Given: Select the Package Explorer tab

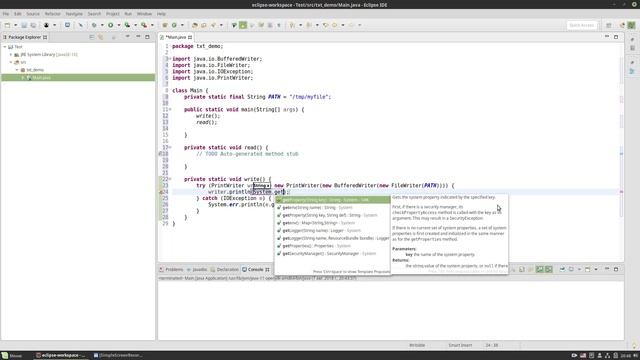Looking at the screenshot, I should (24, 37).
